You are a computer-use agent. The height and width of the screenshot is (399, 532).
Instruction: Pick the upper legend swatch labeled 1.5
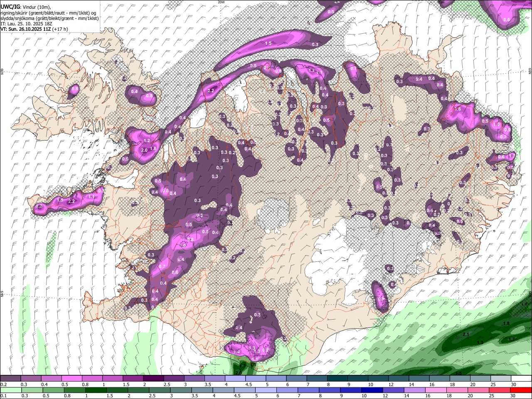point(133,379)
